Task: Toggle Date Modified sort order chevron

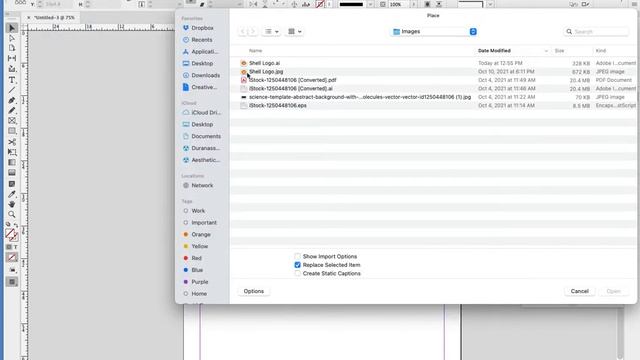Action: 546,51
